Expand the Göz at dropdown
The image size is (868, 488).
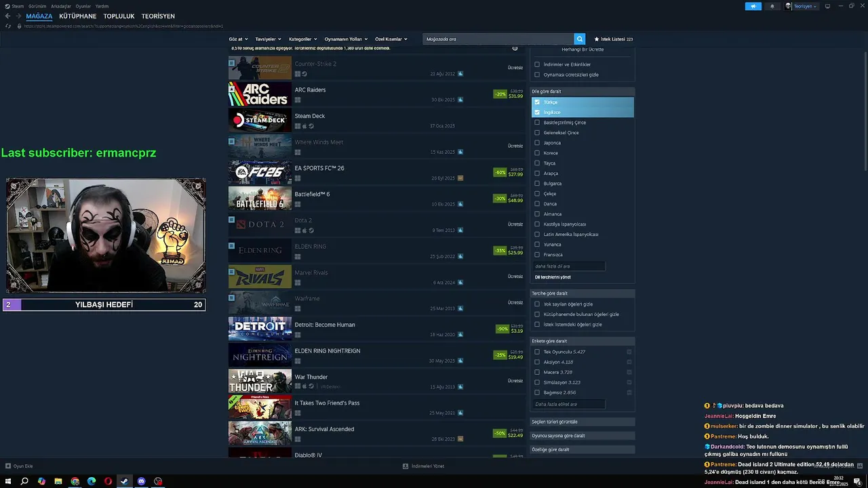pos(238,39)
